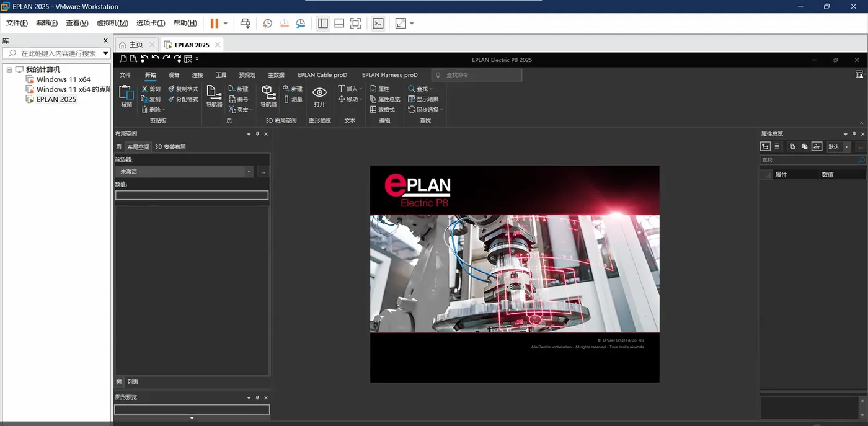Viewport: 868px width, 426px height.
Task: Switch to the 设备 ribbon tab
Action: click(x=174, y=75)
